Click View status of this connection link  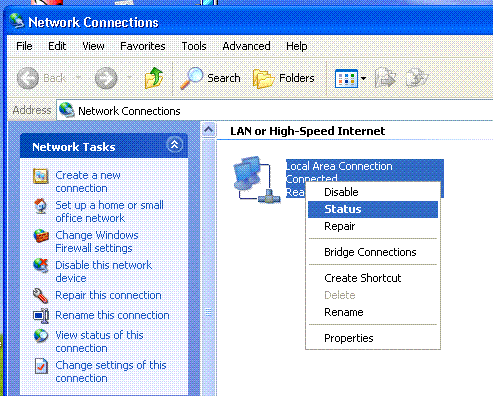99,341
